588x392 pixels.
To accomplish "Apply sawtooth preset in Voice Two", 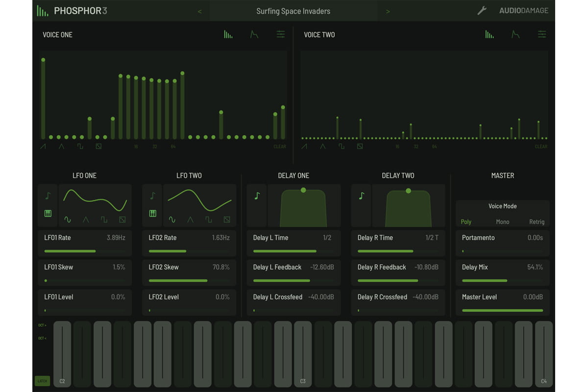I will (304, 146).
